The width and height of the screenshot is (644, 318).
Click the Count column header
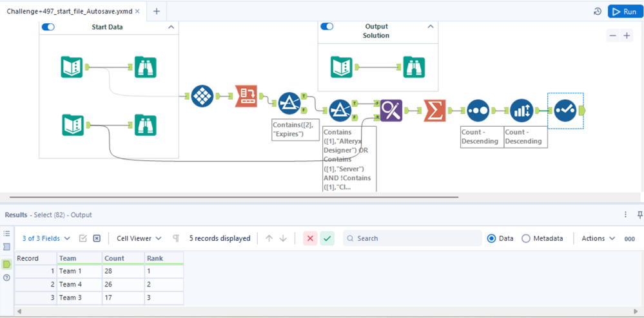click(123, 259)
